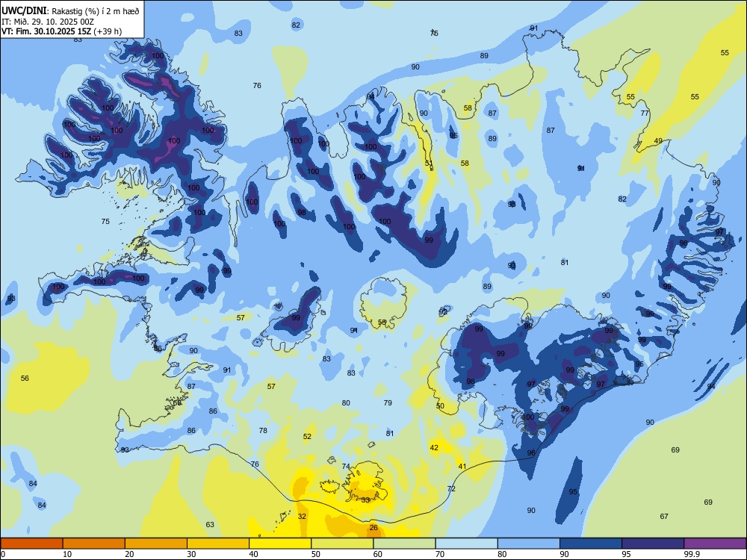The image size is (747, 560).
Task: Click the 30–40 legend color swatch
Action: (x=218, y=544)
